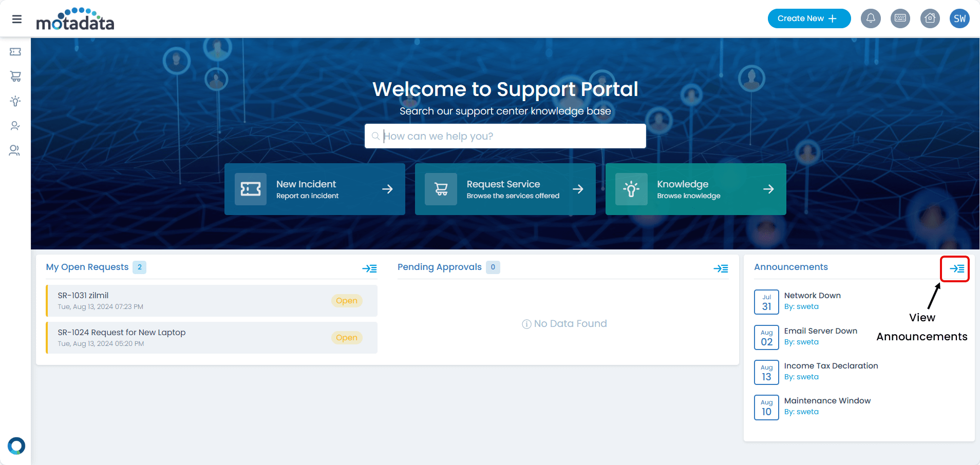Click the notifications bell icon
980x465 pixels.
click(x=871, y=18)
